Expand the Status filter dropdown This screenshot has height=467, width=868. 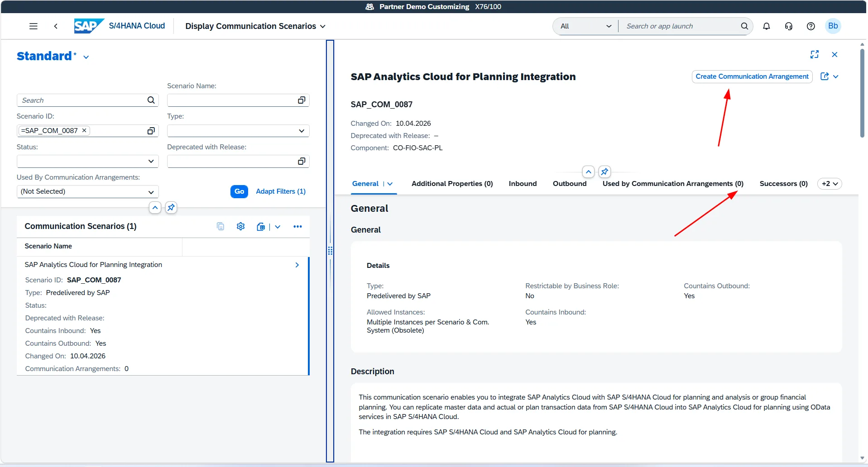[151, 161]
